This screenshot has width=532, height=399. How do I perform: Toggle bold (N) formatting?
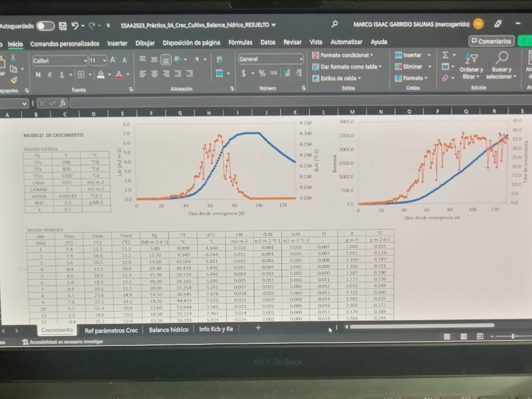click(x=38, y=74)
